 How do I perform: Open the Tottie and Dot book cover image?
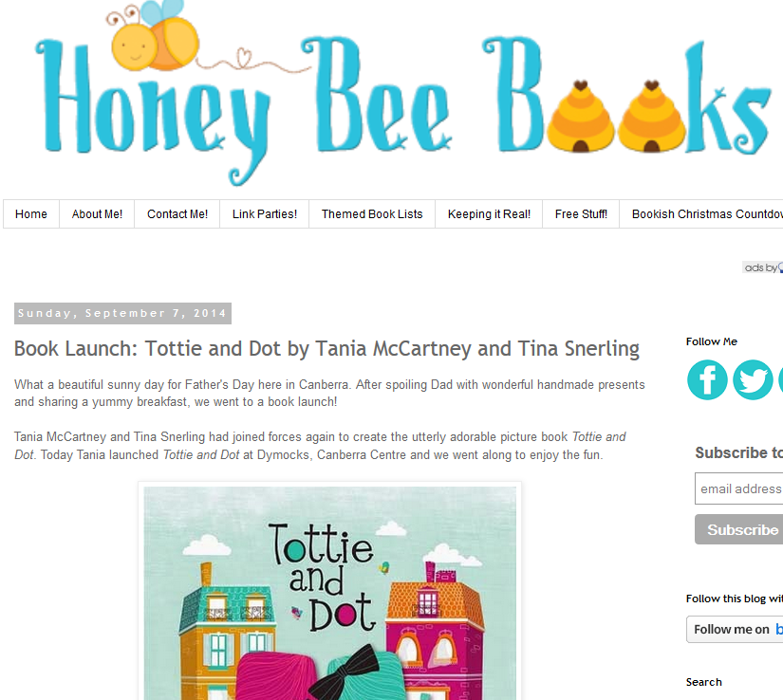(x=329, y=593)
